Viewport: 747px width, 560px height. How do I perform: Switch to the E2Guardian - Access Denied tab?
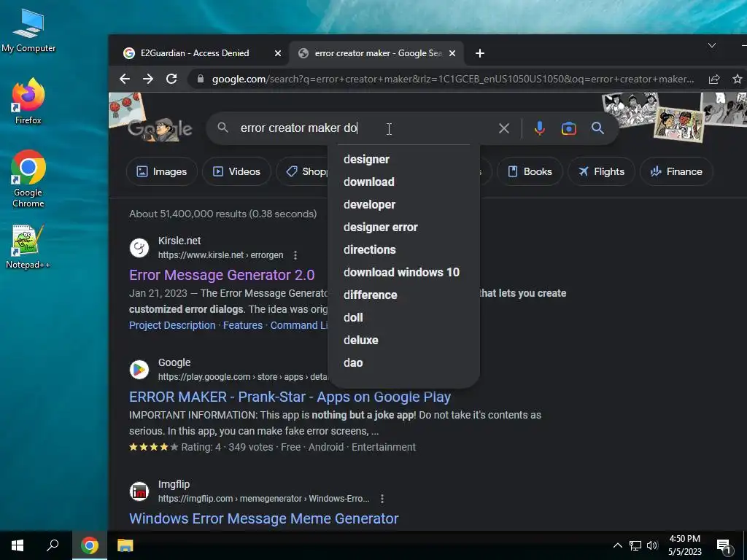pos(194,53)
